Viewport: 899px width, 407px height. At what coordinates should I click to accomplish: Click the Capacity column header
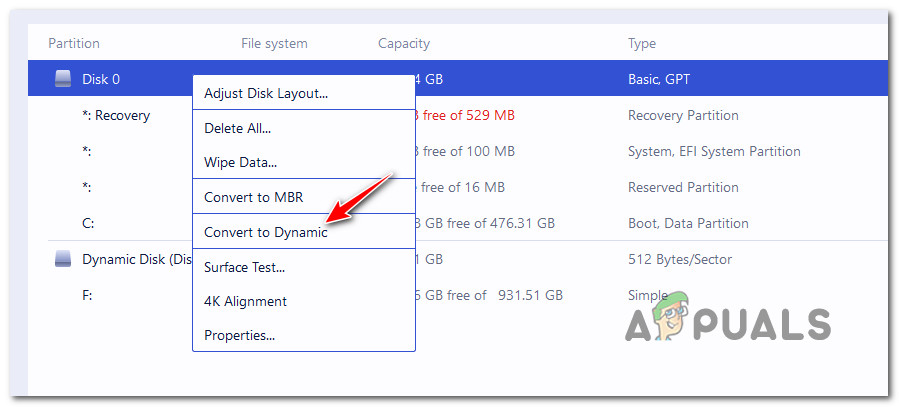403,43
